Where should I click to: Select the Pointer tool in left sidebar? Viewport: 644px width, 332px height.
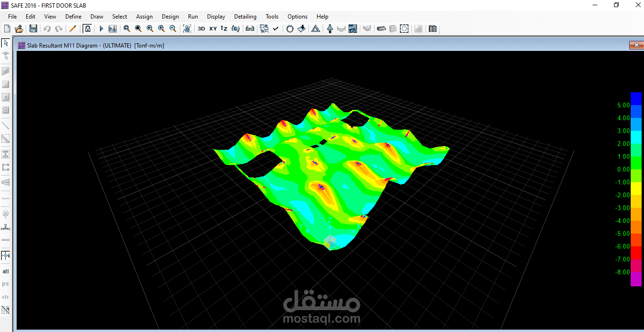pos(6,43)
